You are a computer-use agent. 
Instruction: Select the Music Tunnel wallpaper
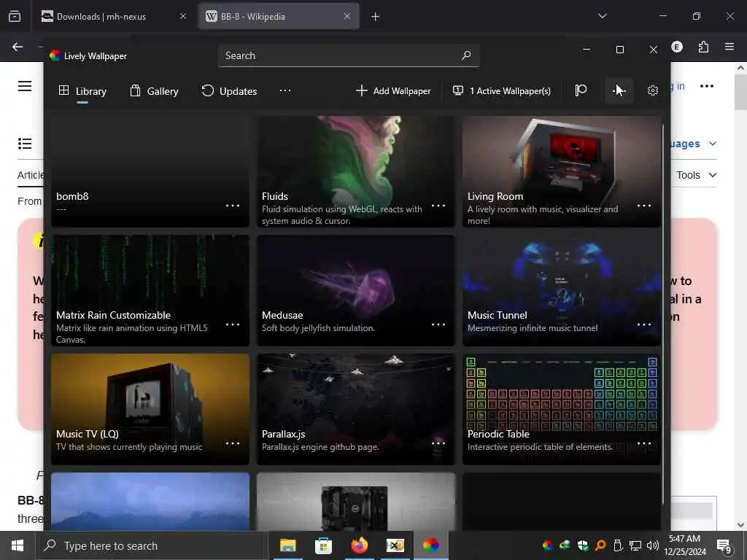[562, 290]
